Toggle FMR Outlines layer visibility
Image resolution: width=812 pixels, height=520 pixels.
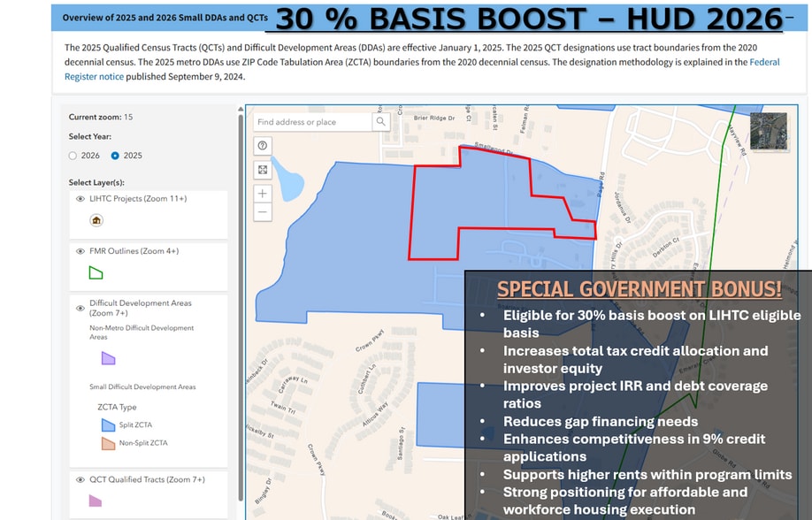coord(80,251)
